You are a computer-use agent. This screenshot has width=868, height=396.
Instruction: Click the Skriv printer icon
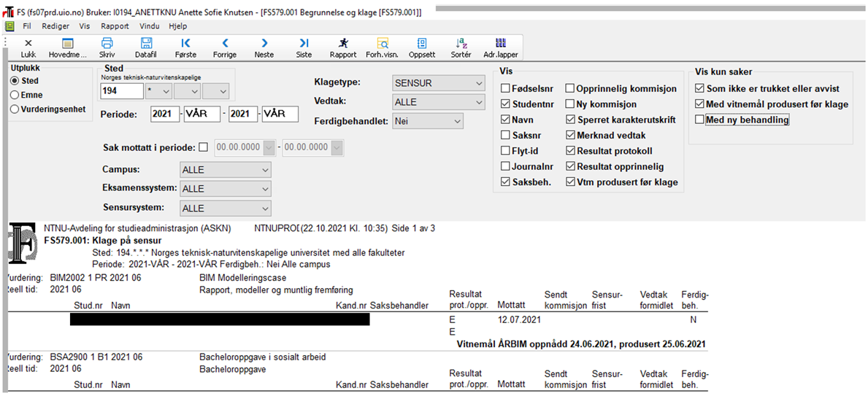tap(107, 47)
